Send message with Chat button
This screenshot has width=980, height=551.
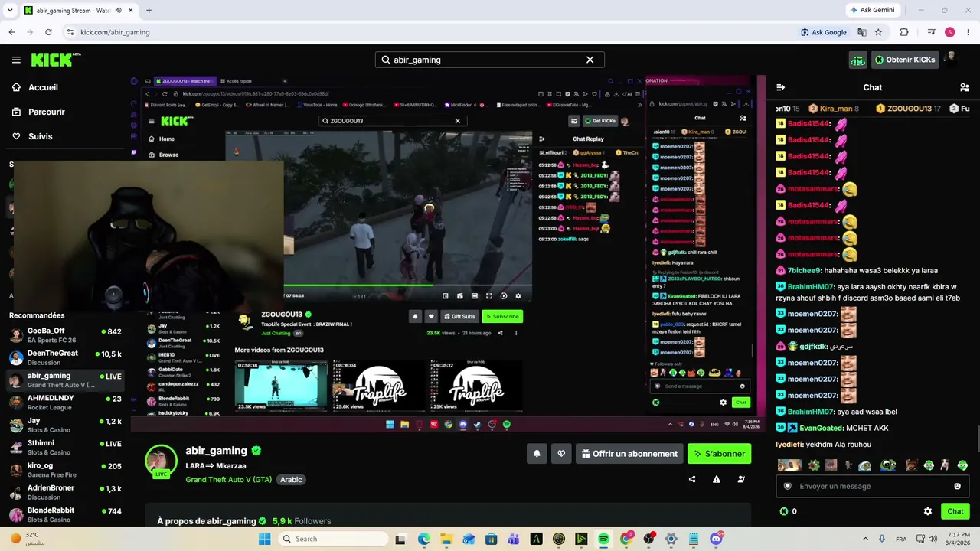tap(955, 511)
